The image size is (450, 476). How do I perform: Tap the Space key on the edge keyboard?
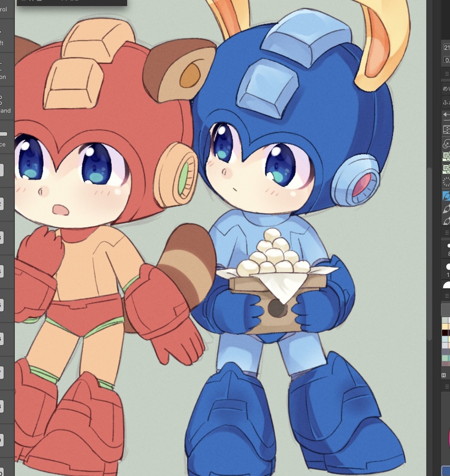click(7, 137)
